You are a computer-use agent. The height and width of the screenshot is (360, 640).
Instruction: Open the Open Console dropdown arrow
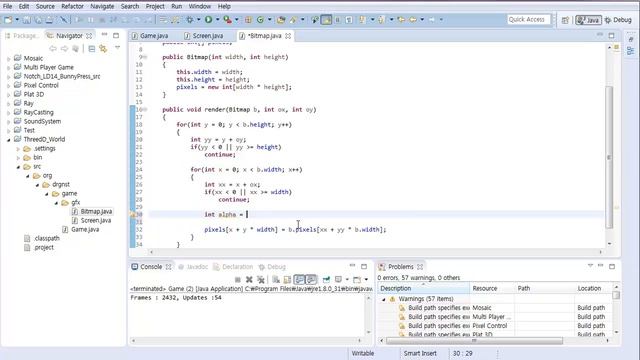(x=366, y=280)
